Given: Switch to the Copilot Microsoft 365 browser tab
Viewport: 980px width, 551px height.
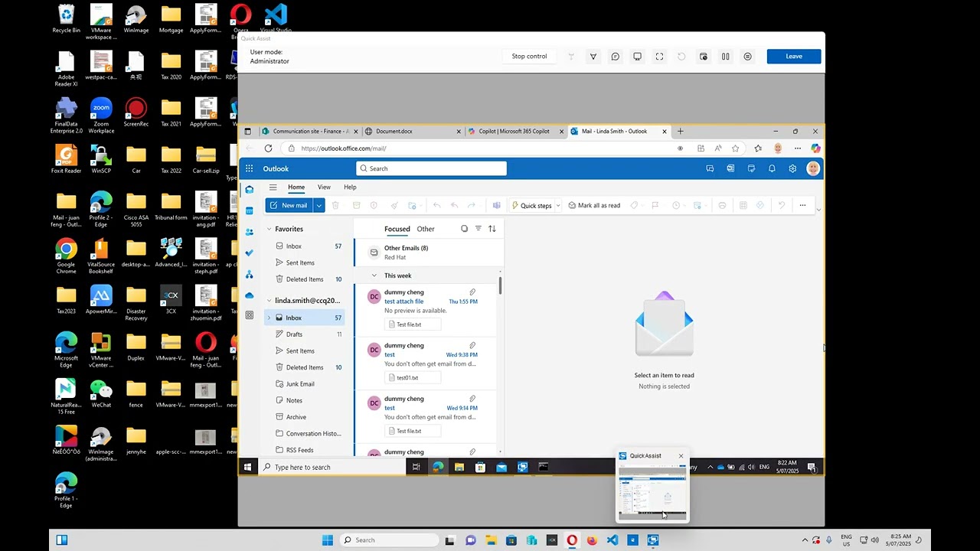Looking at the screenshot, I should point(515,132).
